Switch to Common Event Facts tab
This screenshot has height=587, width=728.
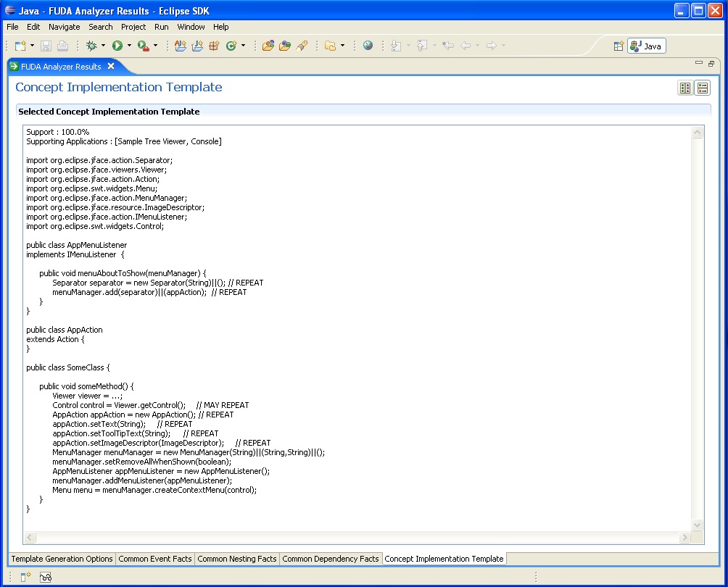[155, 559]
